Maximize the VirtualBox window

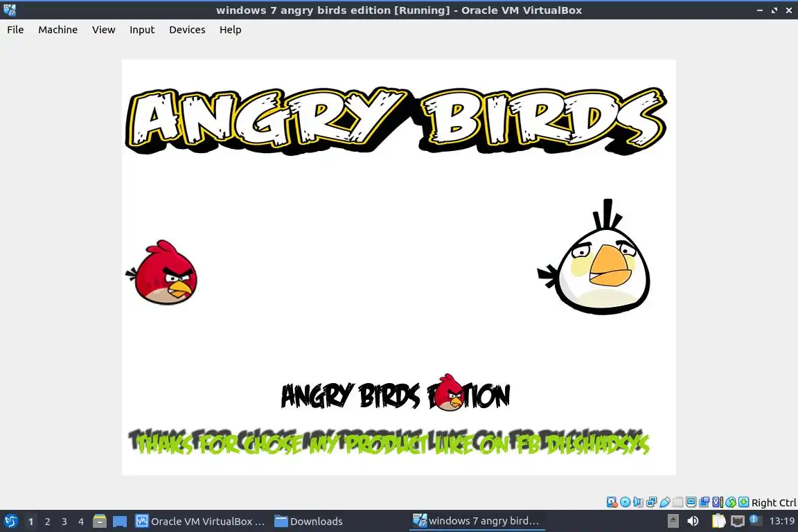coord(774,10)
